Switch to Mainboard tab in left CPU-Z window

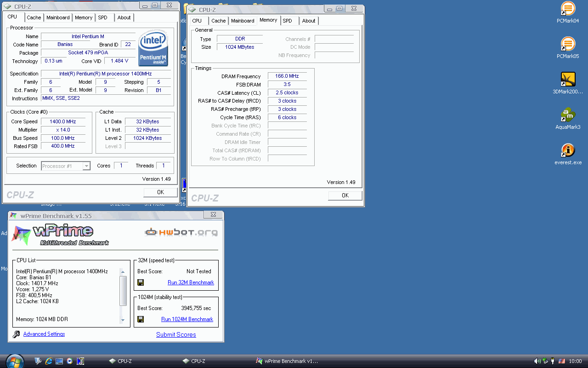[58, 17]
